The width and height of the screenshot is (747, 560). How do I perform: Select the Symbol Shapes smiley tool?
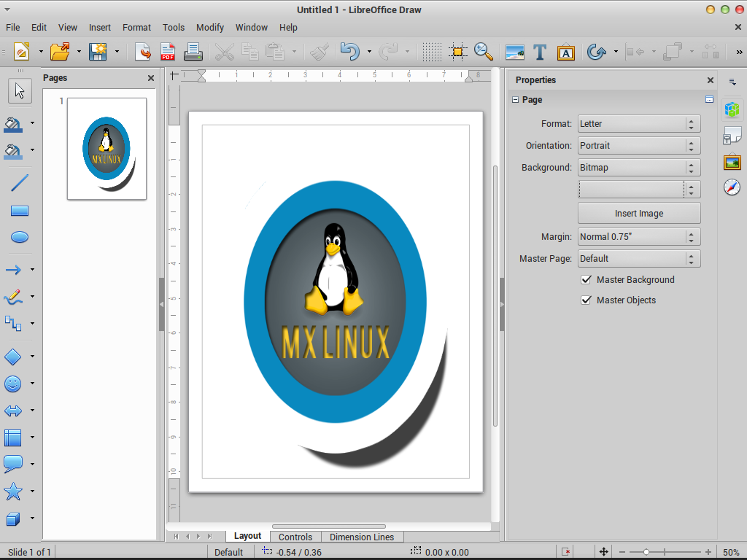click(13, 384)
